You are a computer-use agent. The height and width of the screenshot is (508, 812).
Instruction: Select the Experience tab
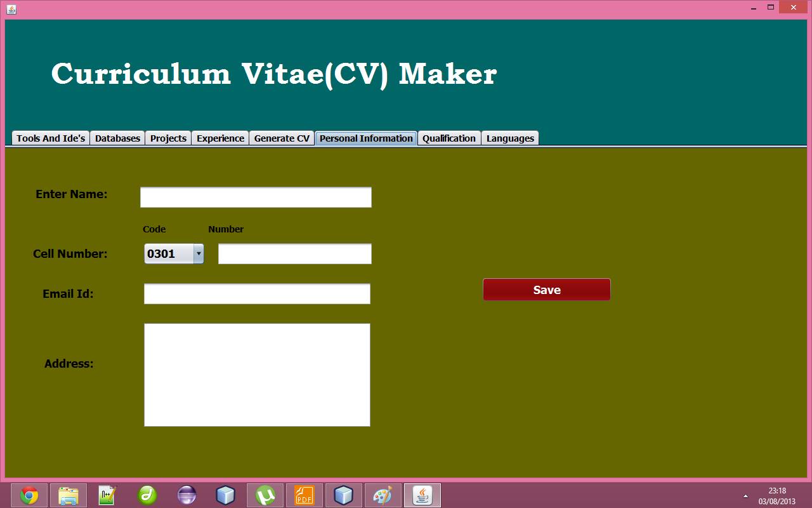point(220,138)
